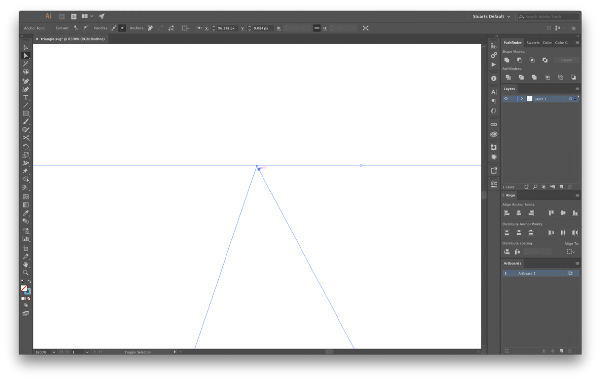Expand Layer 1 with its chevron
This screenshot has height=381, width=600.
coord(522,99)
